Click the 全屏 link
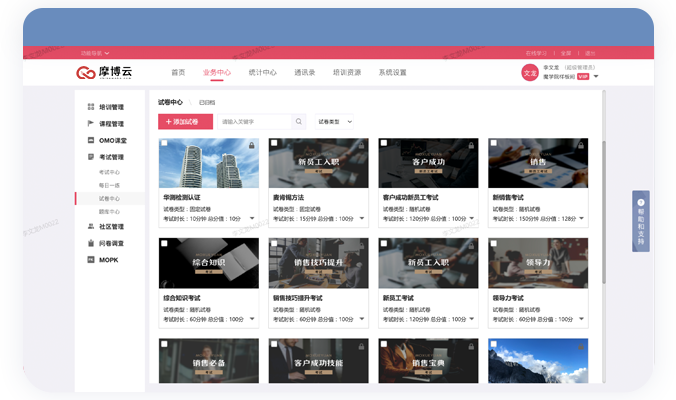 [x=566, y=53]
